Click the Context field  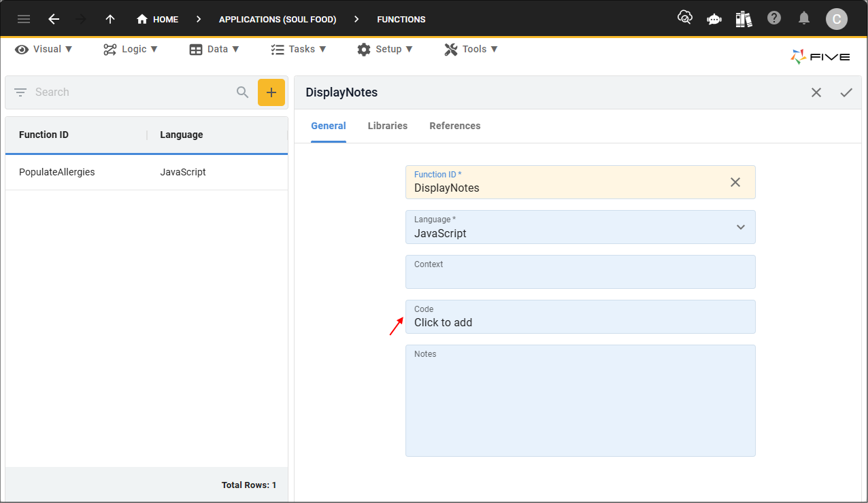pyautogui.click(x=580, y=272)
